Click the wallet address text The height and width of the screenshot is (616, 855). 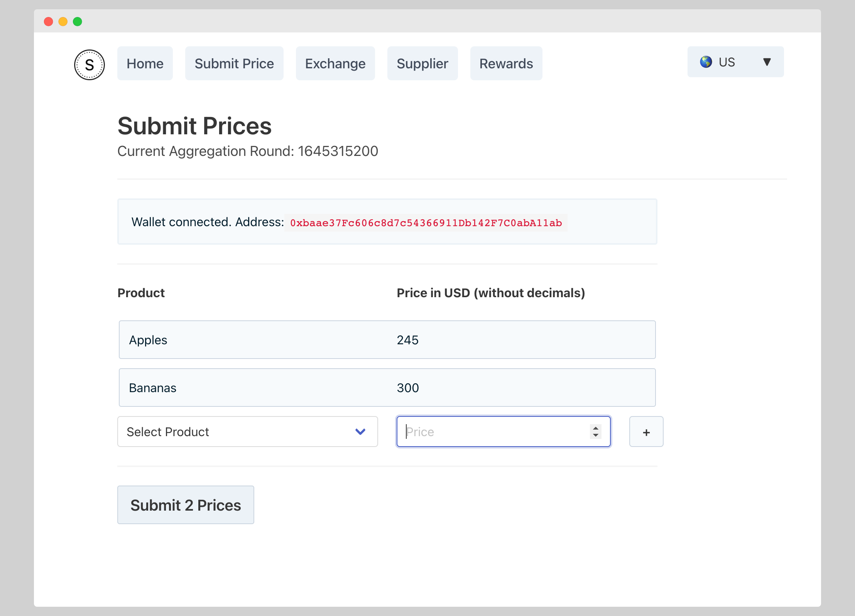pos(426,223)
